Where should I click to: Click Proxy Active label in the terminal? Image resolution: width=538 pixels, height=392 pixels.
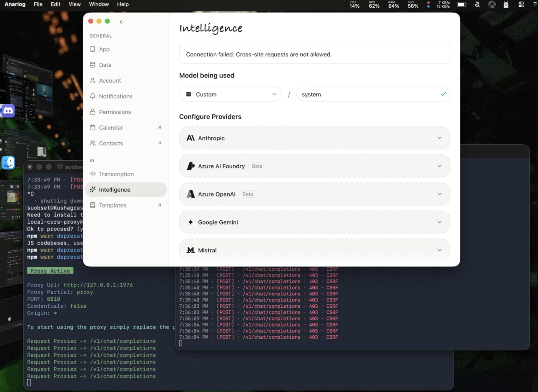[x=50, y=271]
